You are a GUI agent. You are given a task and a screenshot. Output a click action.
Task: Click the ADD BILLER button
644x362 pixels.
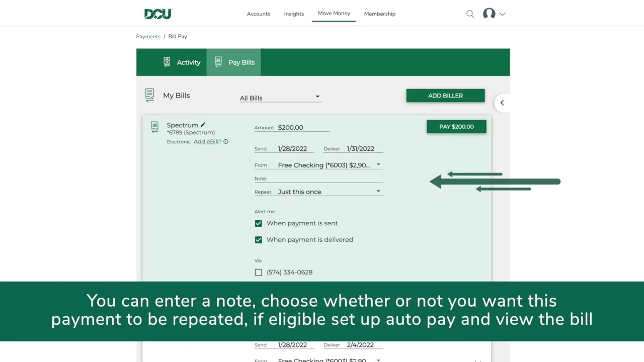point(445,96)
